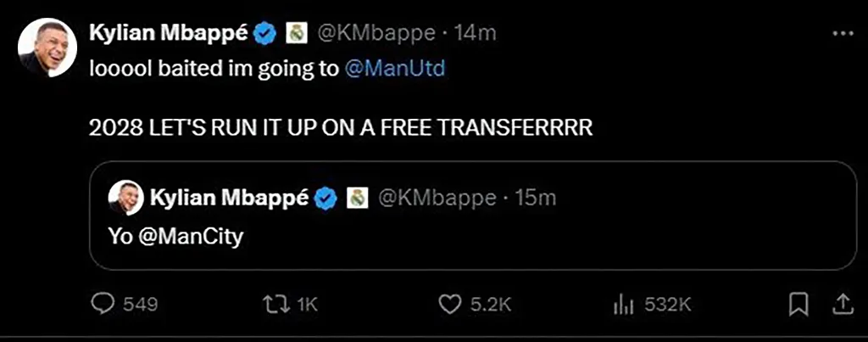Image resolution: width=868 pixels, height=342 pixels.
Task: Open view analytics bar chart icon
Action: [624, 303]
